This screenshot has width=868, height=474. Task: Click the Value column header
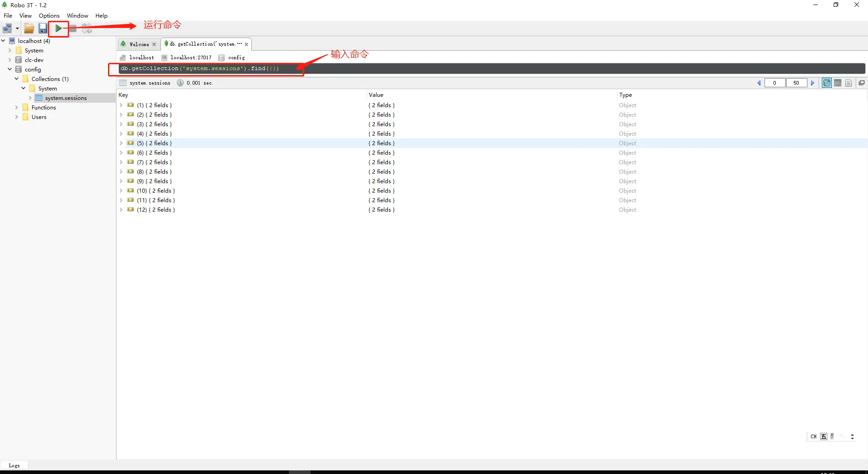(x=492, y=95)
